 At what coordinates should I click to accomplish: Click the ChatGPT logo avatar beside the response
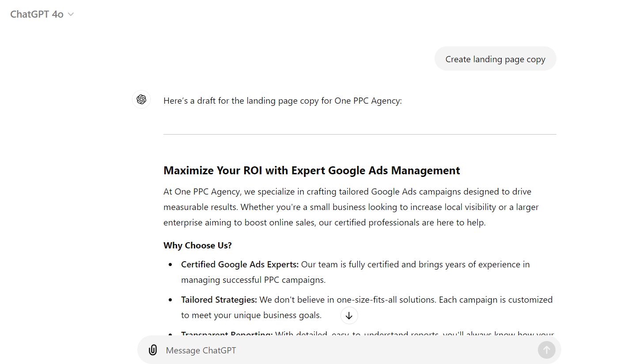point(141,100)
